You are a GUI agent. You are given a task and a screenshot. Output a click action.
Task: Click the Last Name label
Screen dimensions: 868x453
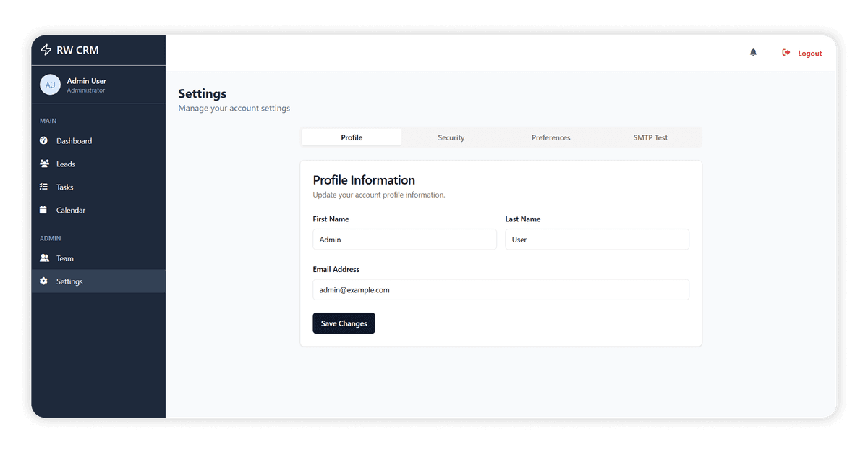523,219
